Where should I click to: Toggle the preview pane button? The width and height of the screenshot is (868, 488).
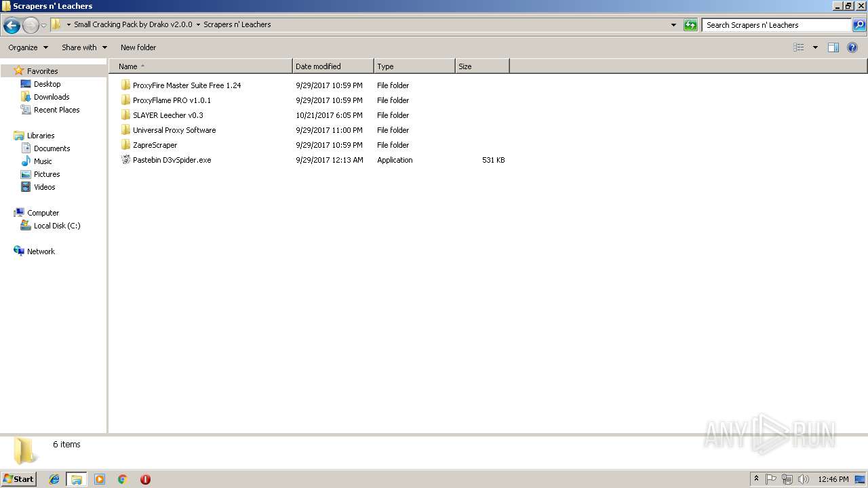pos(833,47)
